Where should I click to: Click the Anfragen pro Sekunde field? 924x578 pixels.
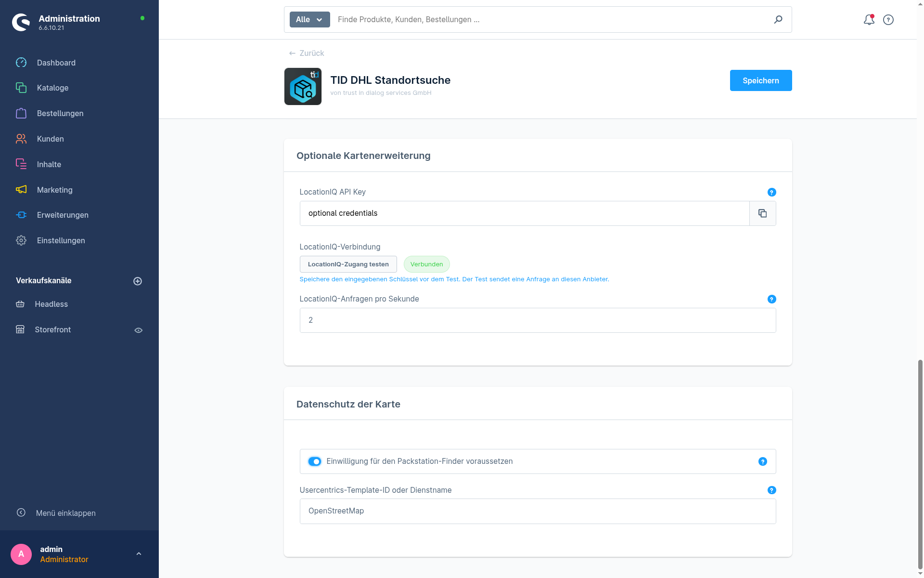point(538,320)
